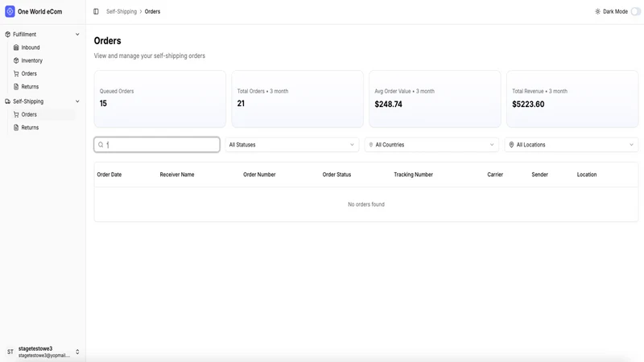Open the All Countries dropdown
The height and width of the screenshot is (362, 644).
[x=431, y=145]
